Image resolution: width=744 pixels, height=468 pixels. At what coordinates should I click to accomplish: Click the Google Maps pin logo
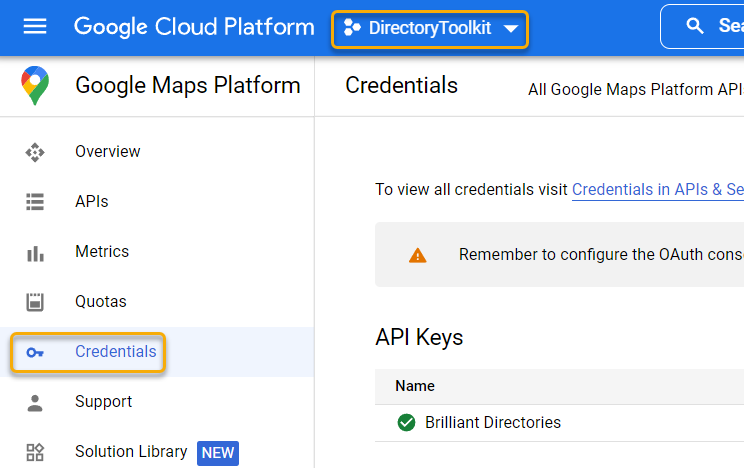click(35, 85)
